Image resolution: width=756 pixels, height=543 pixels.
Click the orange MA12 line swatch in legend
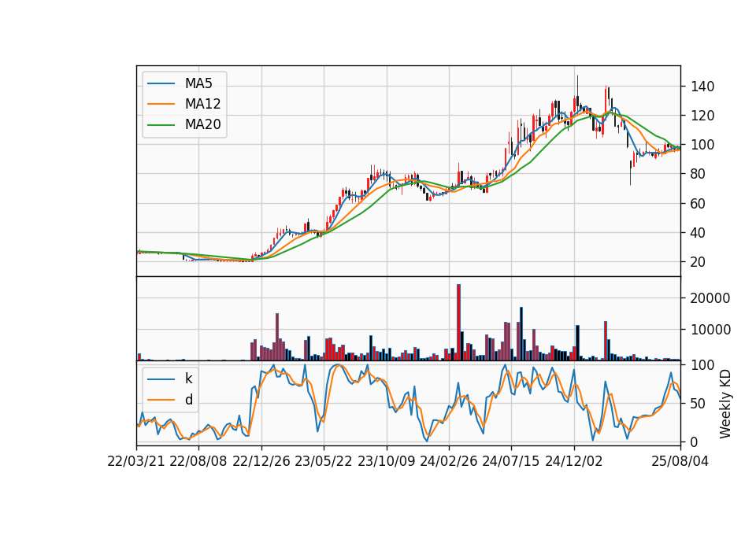tap(161, 104)
